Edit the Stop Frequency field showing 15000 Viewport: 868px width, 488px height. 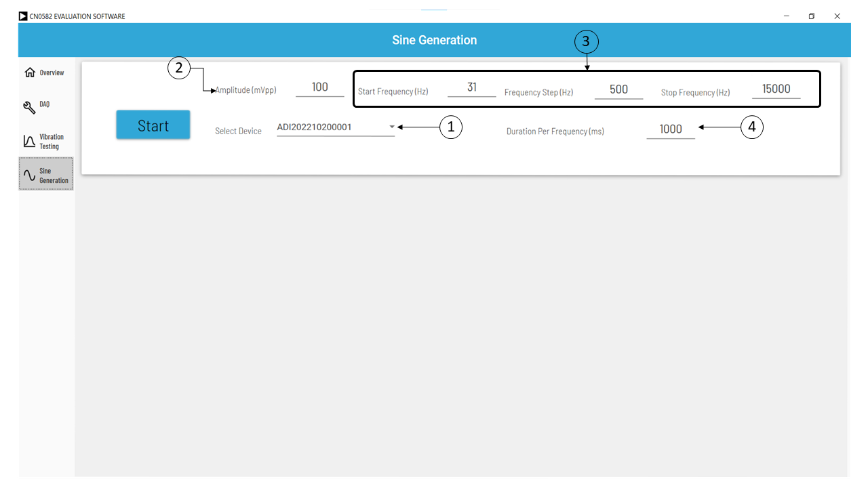[776, 88]
